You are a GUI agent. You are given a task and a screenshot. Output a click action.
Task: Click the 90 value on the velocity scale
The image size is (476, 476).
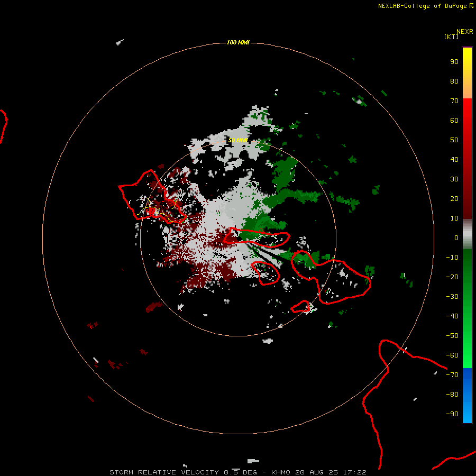[x=454, y=62]
